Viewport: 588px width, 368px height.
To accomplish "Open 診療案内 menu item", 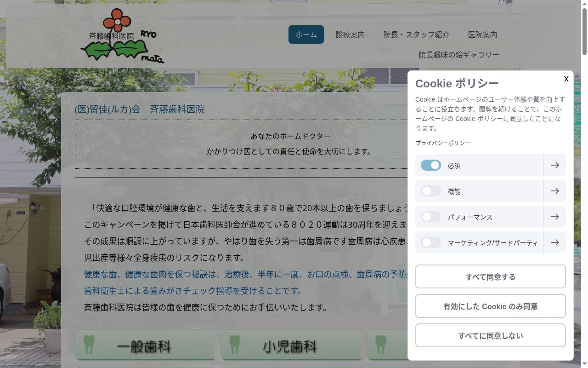I will [x=350, y=34].
